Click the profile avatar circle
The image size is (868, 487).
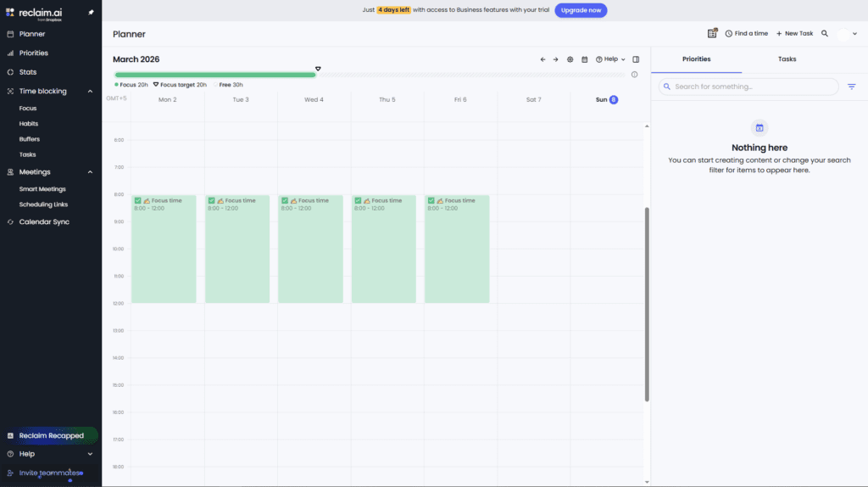pyautogui.click(x=843, y=34)
